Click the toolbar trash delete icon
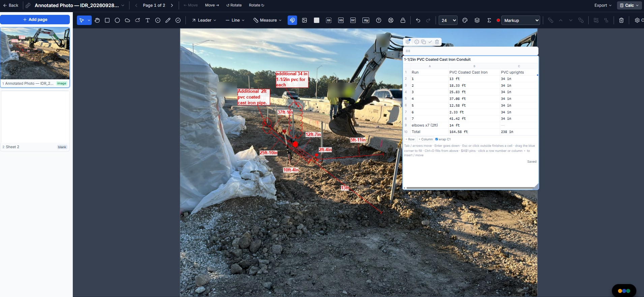Screen dimensions: 644x297 621,20
